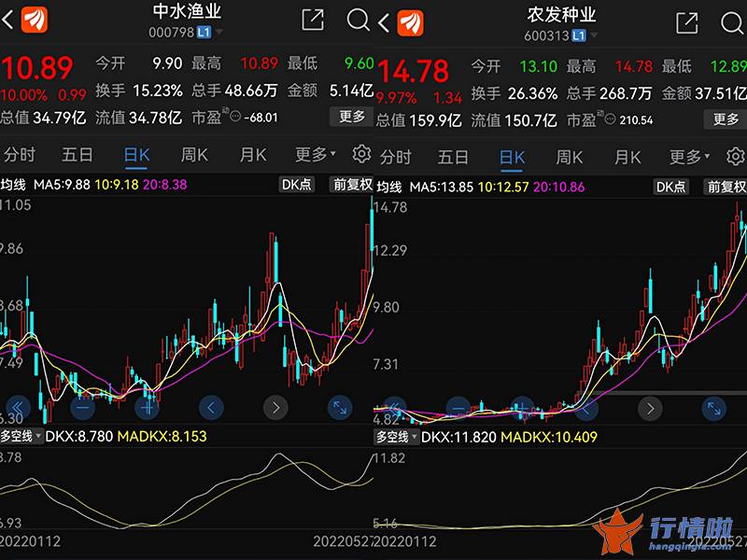Switch 农发种业 chart to 月K tab
The image size is (747, 560).
[x=627, y=157]
